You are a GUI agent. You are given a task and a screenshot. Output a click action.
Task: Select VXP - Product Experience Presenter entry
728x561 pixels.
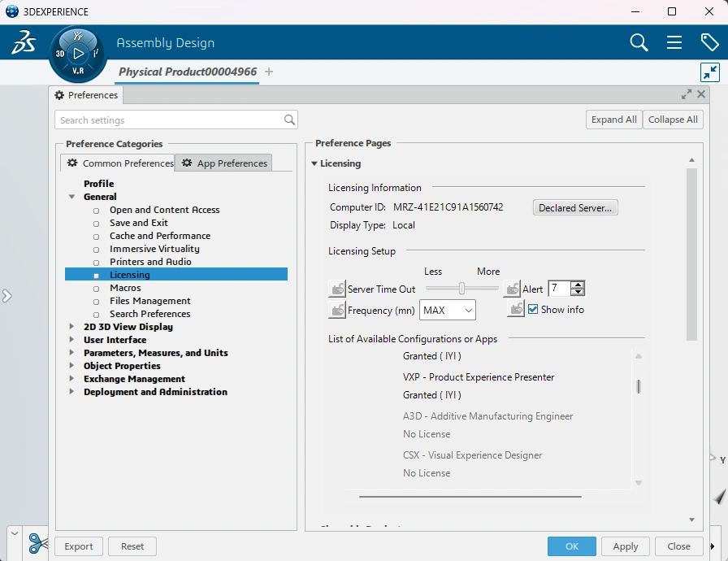479,376
